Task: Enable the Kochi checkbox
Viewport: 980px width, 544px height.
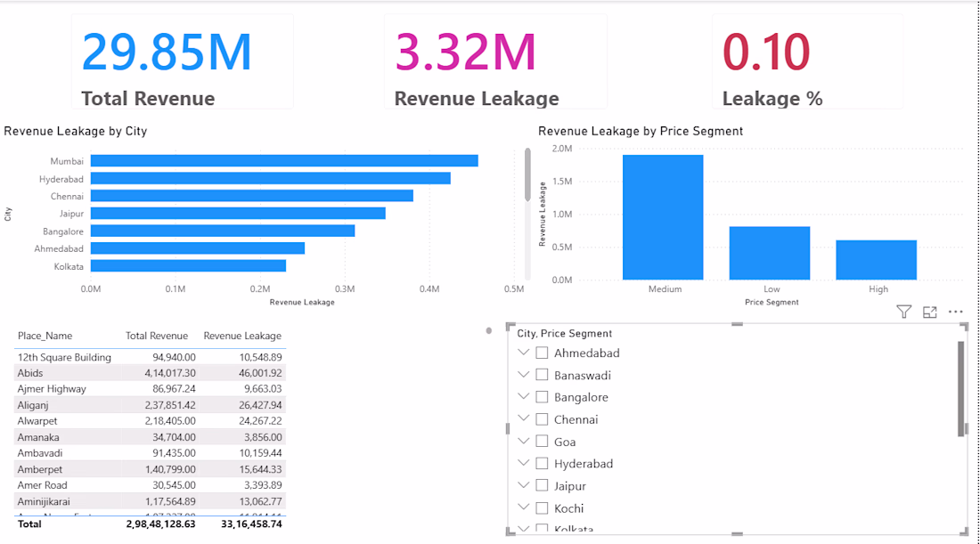Action: [x=542, y=507]
